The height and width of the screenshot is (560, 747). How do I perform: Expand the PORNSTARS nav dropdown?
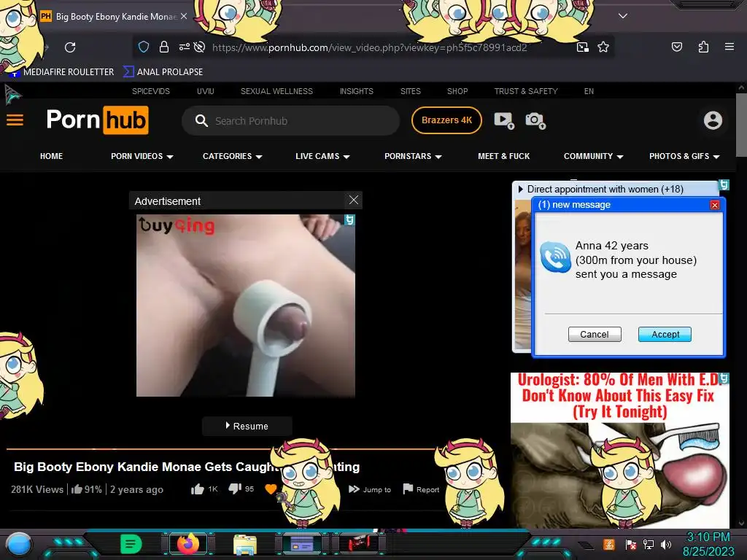pyautogui.click(x=413, y=156)
